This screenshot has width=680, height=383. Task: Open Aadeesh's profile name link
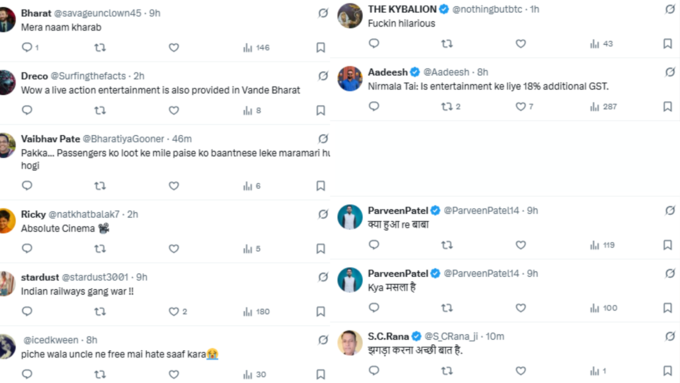point(388,72)
